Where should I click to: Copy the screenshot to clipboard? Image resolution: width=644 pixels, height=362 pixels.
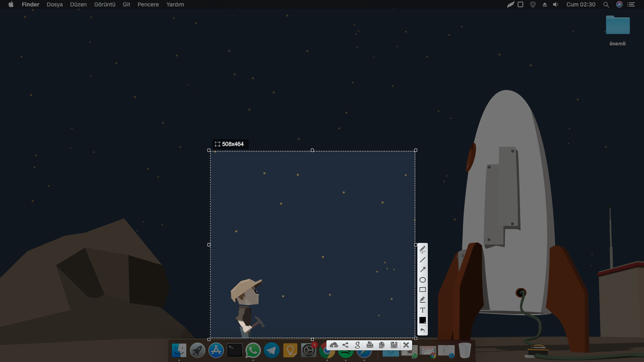[382, 345]
